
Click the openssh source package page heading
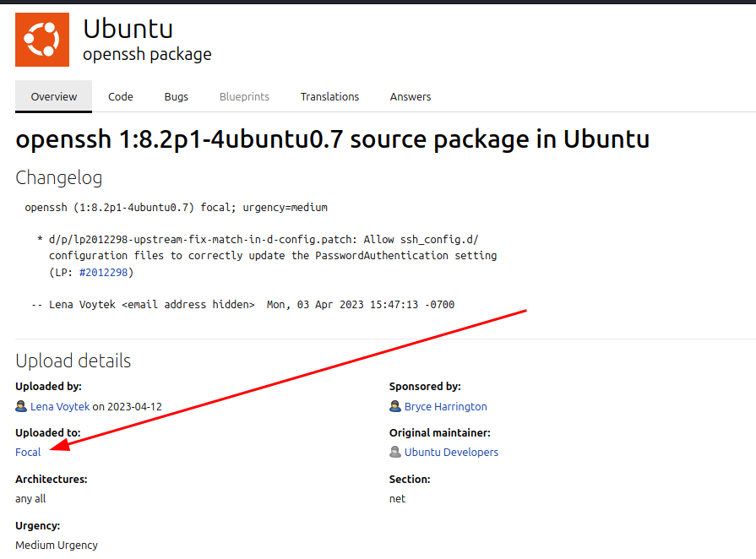(333, 139)
